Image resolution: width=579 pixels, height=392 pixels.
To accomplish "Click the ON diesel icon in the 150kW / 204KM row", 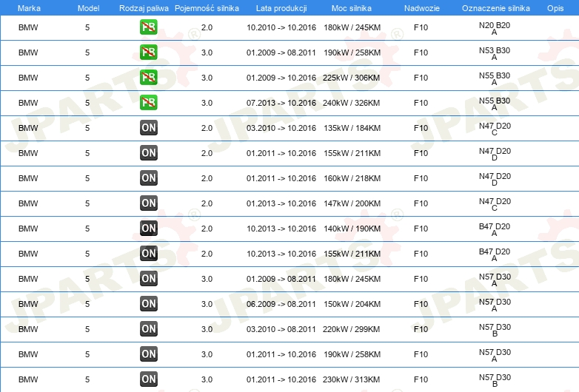I will click(x=148, y=303).
